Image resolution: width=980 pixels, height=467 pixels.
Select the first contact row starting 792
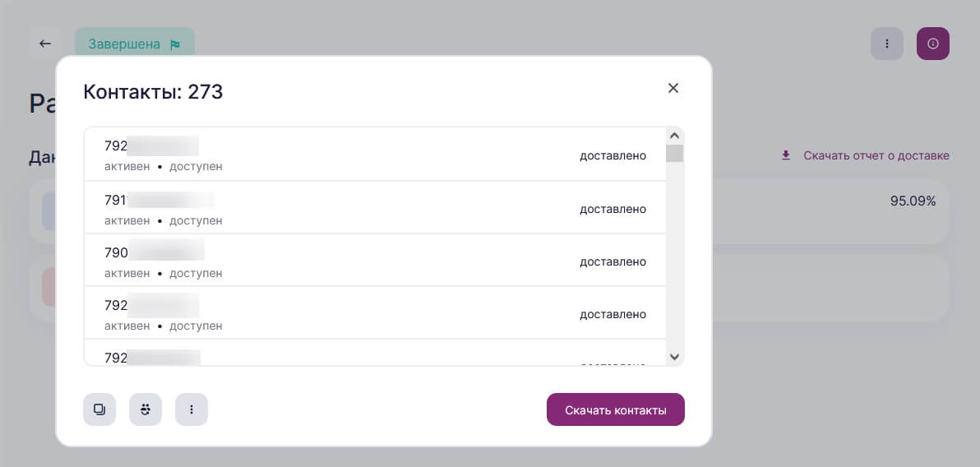click(375, 155)
